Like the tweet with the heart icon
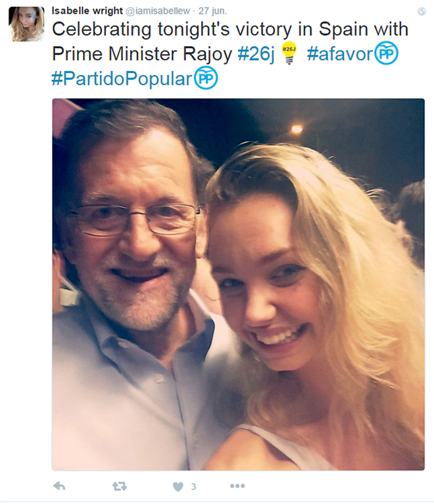Image resolution: width=434 pixels, height=504 pixels. [x=178, y=486]
